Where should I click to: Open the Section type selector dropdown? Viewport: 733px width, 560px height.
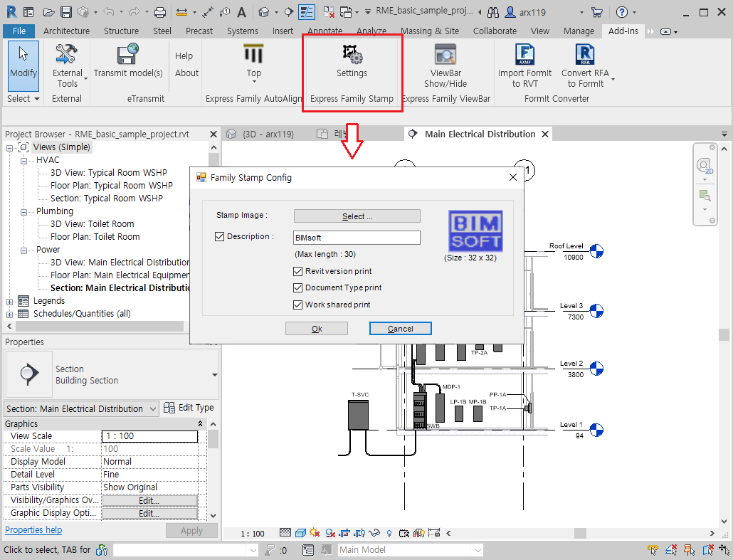pyautogui.click(x=215, y=375)
